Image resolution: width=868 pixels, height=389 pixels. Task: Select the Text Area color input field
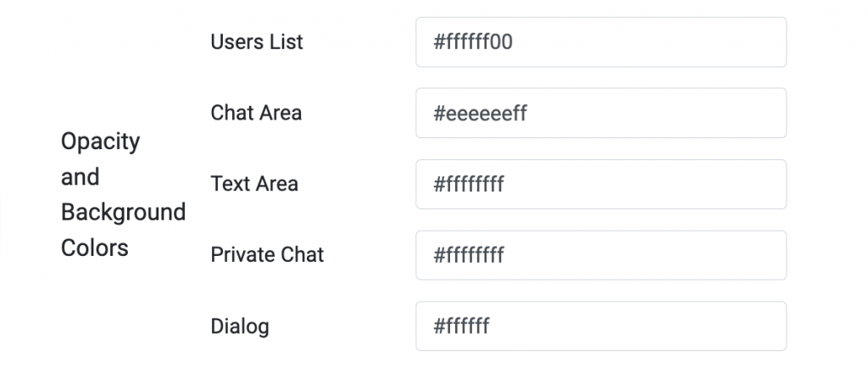(600, 184)
